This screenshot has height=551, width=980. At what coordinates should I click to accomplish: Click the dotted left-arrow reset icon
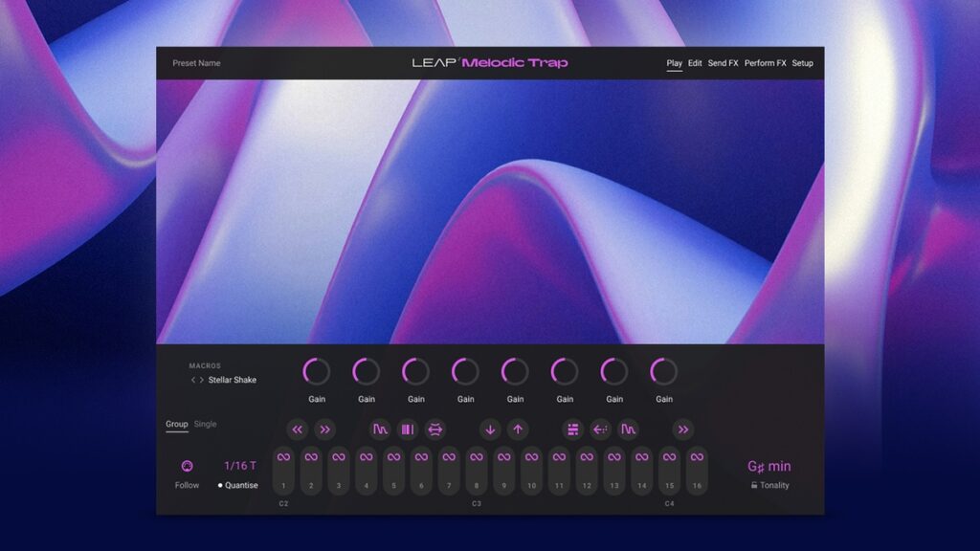pos(600,430)
